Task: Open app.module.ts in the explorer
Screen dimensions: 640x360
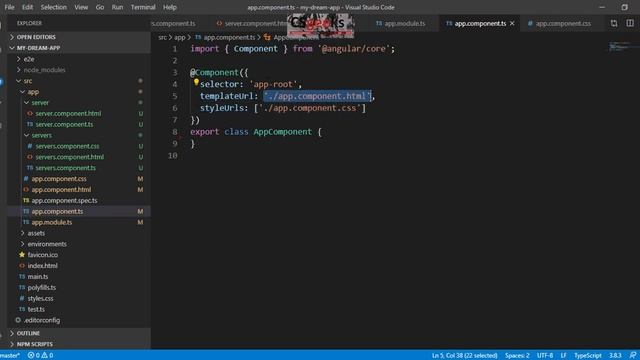Action: point(79,222)
